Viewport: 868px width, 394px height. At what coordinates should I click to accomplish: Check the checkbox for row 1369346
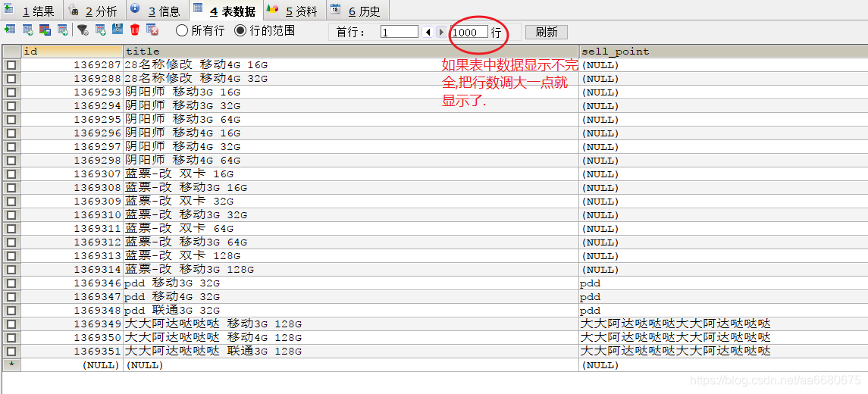[11, 283]
